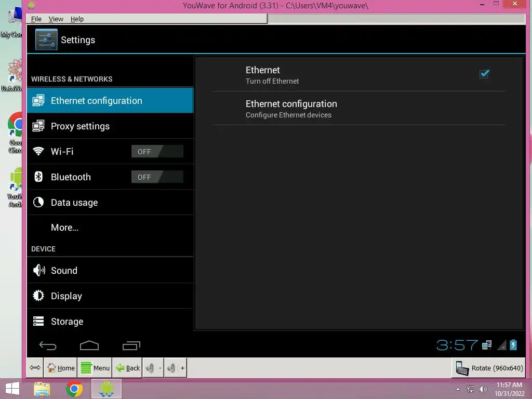Click the WIRELESS & NETWORKS section header
Screen dimensions: 532x399
point(72,79)
